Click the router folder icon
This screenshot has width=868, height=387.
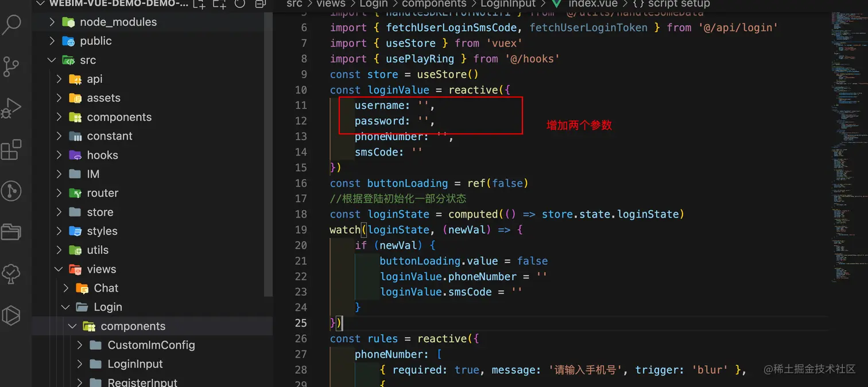(x=75, y=193)
